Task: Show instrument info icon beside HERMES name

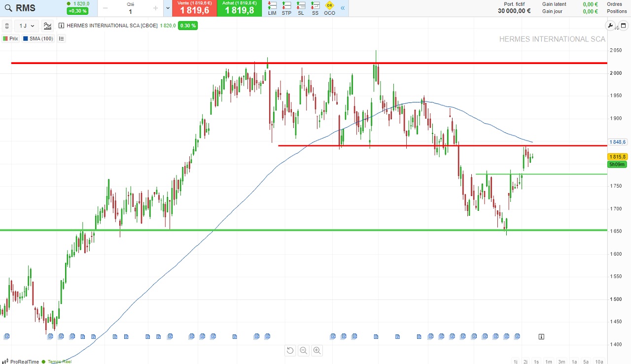Action: (x=61, y=26)
